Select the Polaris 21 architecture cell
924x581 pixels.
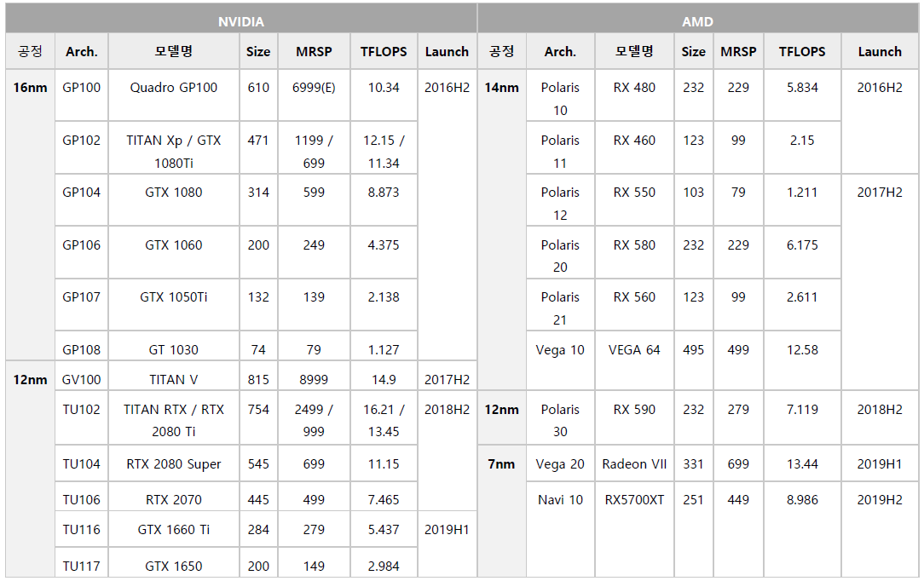pos(560,304)
